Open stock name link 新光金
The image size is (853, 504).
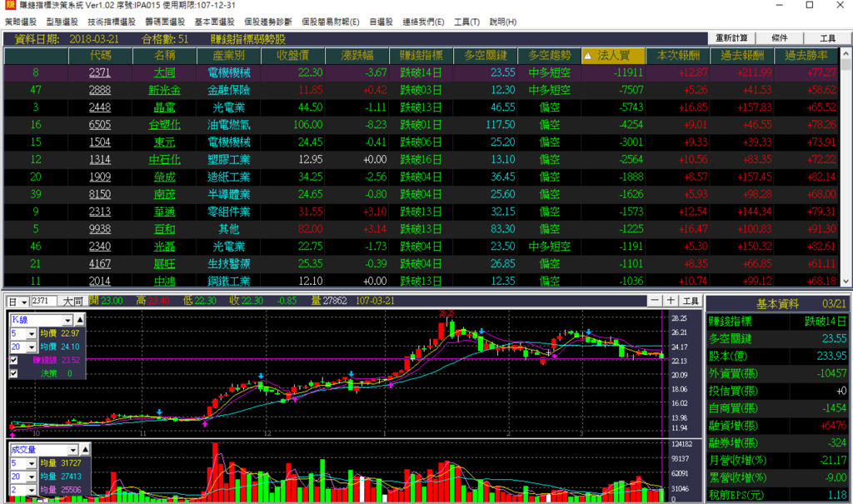click(x=164, y=90)
